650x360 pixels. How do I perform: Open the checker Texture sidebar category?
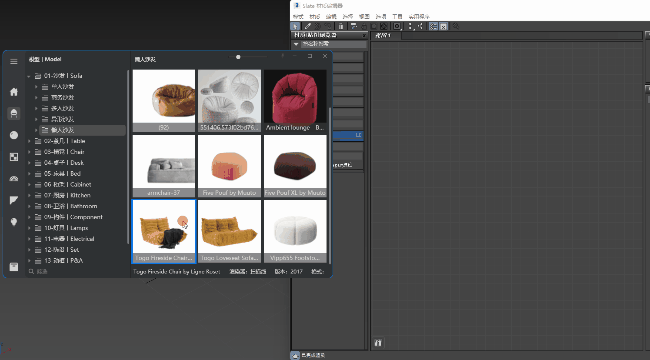[x=14, y=157]
